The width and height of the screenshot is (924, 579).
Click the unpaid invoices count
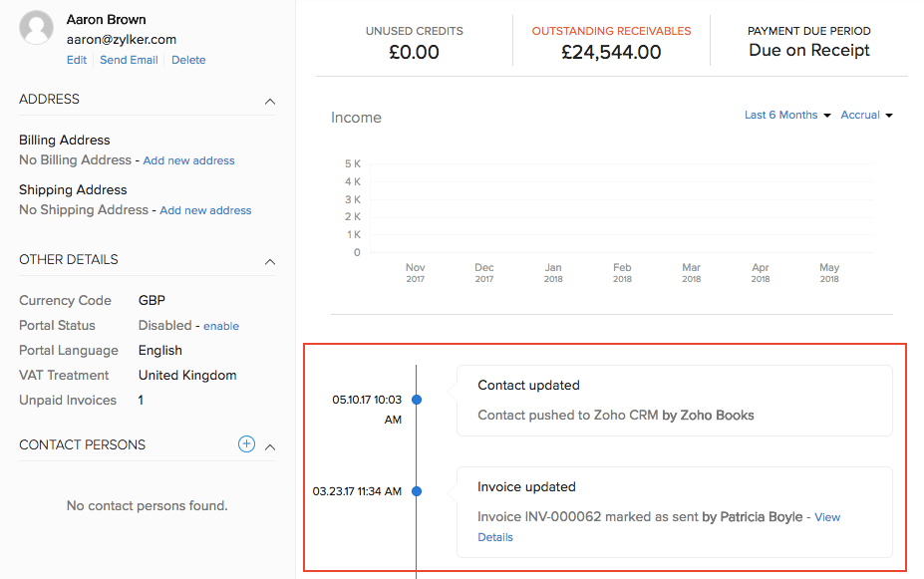point(141,401)
